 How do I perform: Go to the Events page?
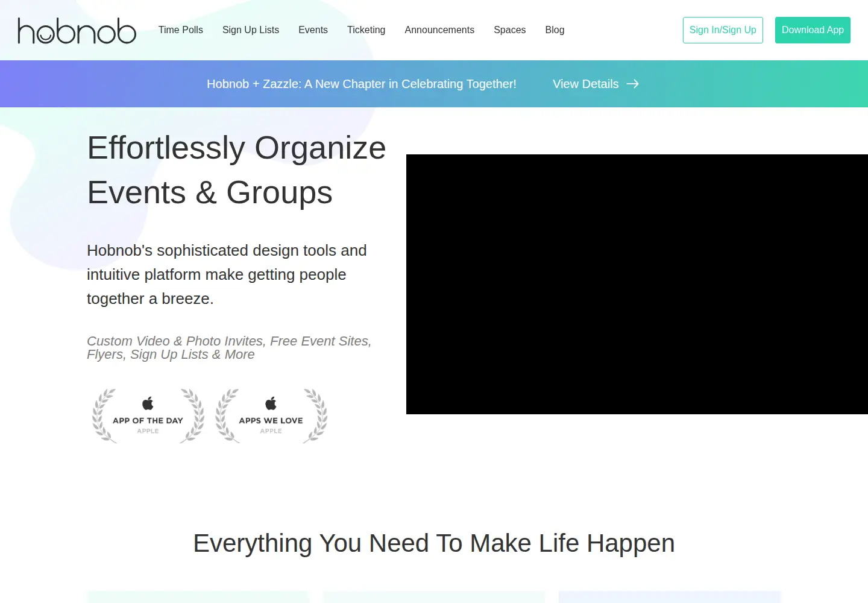click(313, 30)
